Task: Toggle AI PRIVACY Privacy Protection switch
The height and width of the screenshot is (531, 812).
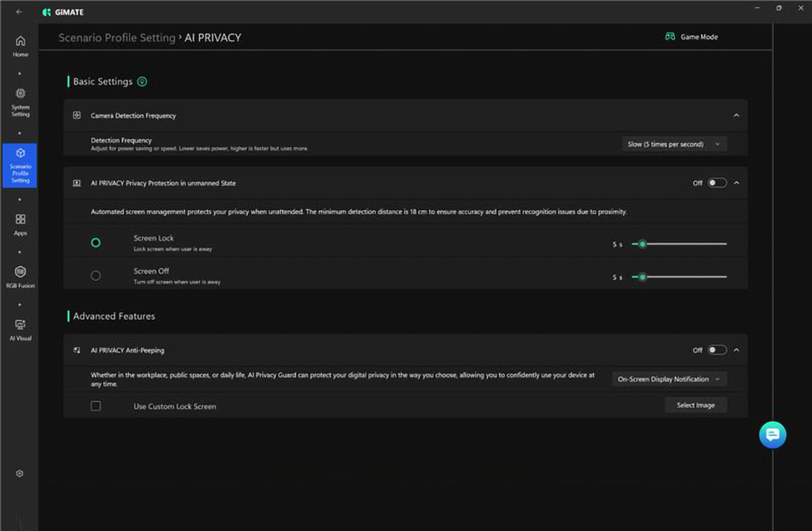Action: [717, 183]
